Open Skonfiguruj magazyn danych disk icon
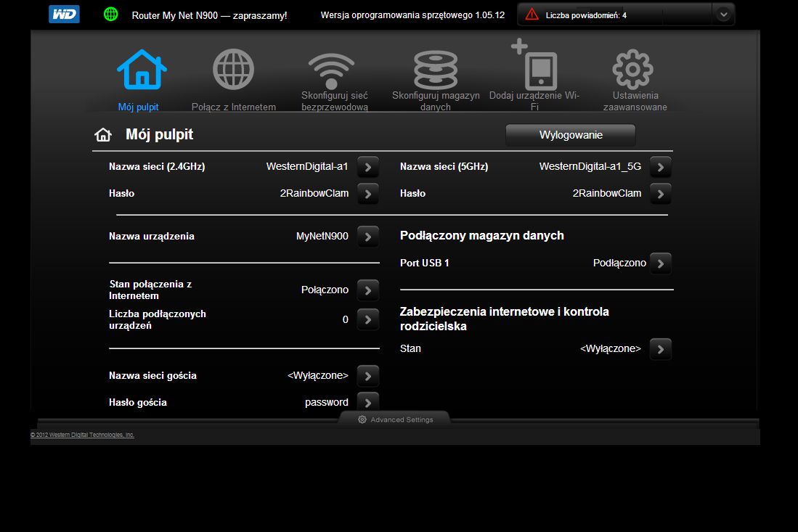 pyautogui.click(x=436, y=70)
